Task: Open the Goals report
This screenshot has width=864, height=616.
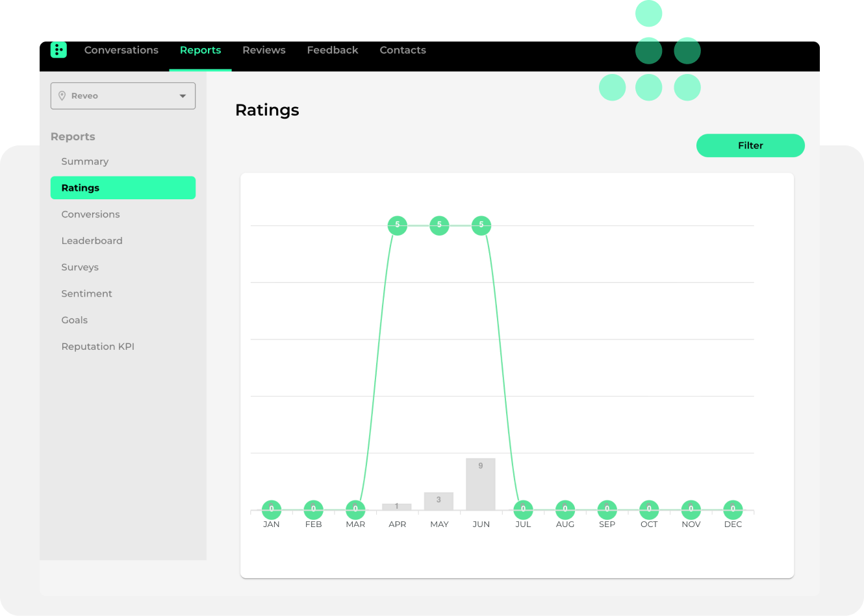Action: (74, 320)
